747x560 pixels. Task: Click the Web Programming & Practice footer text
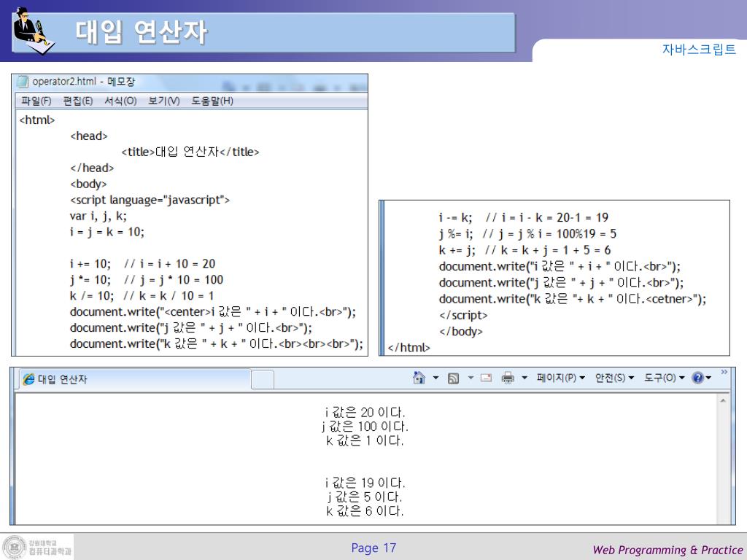coord(668,550)
